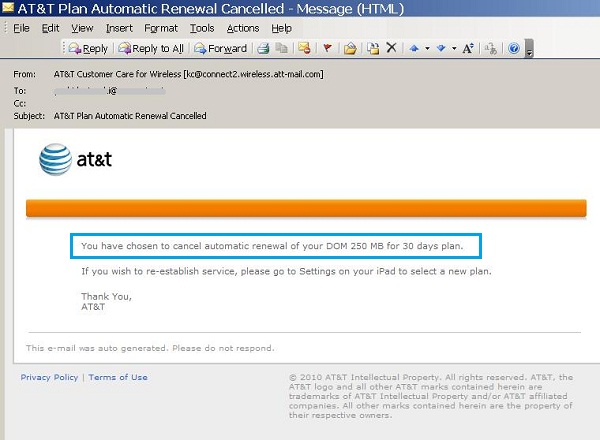Click the subject line text
600x440 pixels.
click(130, 116)
